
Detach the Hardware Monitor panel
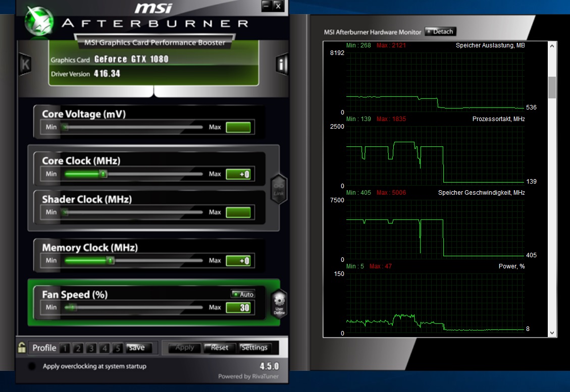(440, 32)
